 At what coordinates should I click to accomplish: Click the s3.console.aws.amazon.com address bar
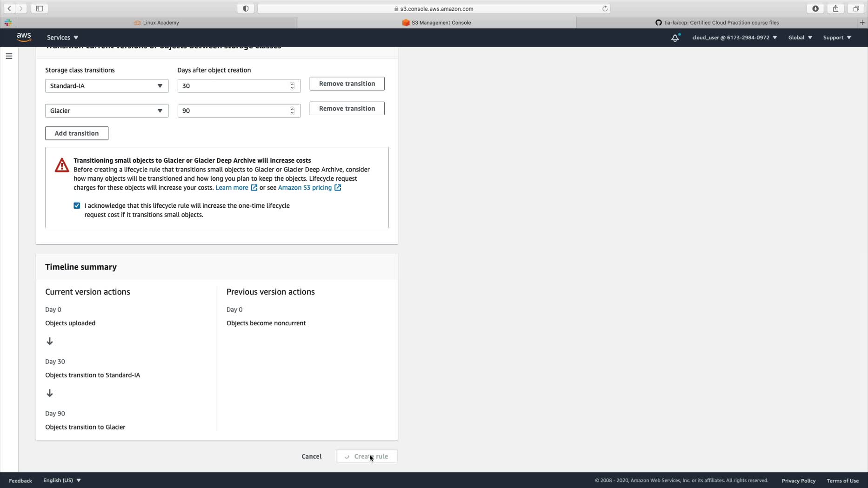434,8
